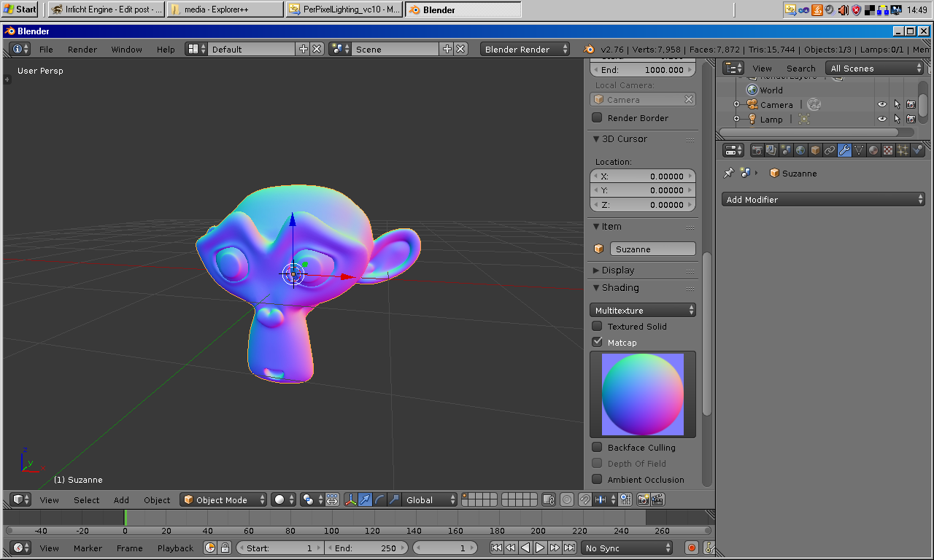Screen dimensions: 934x560
Task: Click the Item name field Suzanne
Action: tap(653, 249)
